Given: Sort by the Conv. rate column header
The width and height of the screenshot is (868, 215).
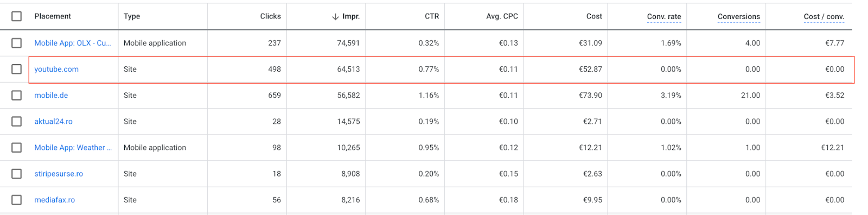Looking at the screenshot, I should [x=664, y=17].
